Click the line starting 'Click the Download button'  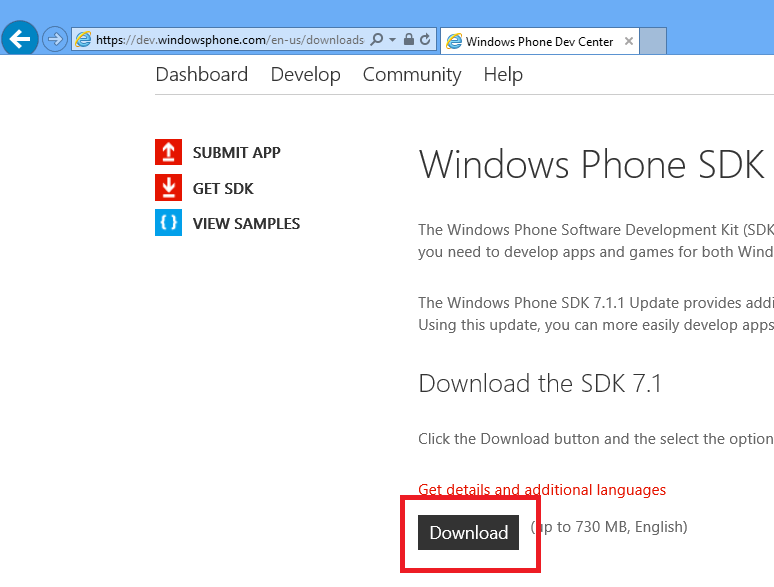pyautogui.click(x=596, y=438)
